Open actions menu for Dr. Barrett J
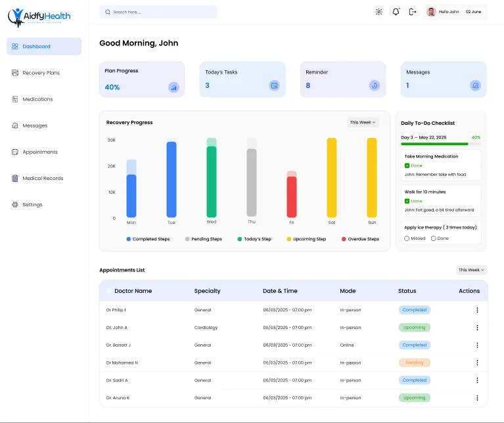Screen dimensions: 504x423 pyautogui.click(x=477, y=345)
